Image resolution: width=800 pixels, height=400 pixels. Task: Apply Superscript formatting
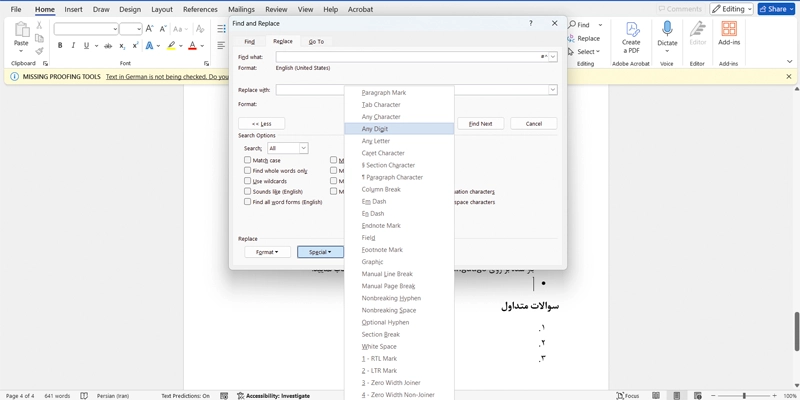click(135, 45)
